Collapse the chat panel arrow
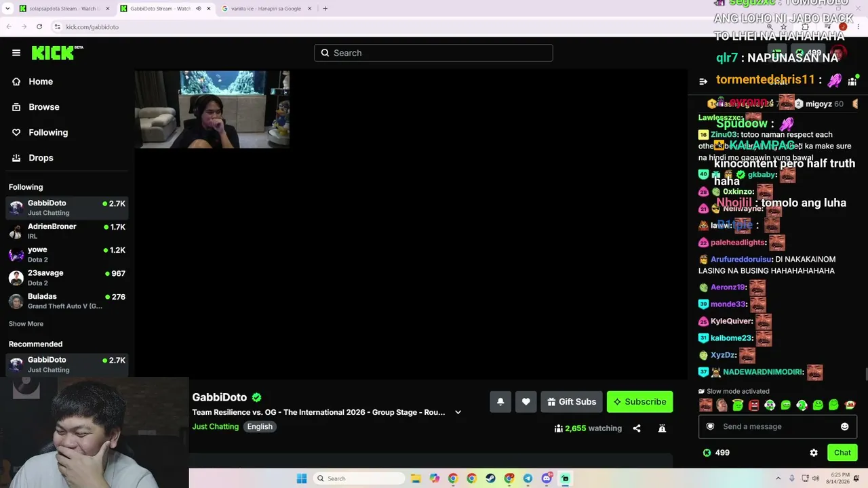Viewport: 868px width, 488px height. coord(703,81)
